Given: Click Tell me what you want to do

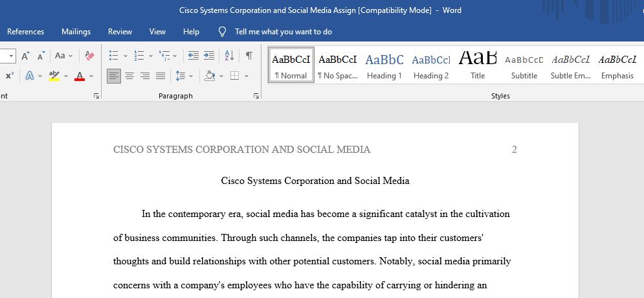Looking at the screenshot, I should tap(283, 32).
